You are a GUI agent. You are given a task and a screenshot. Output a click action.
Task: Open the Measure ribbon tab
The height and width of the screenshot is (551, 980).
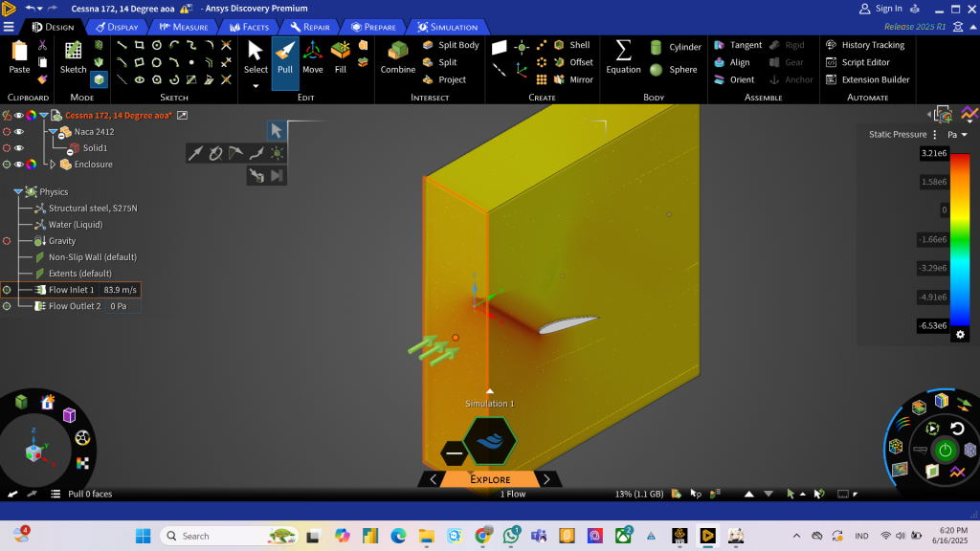coord(184,27)
